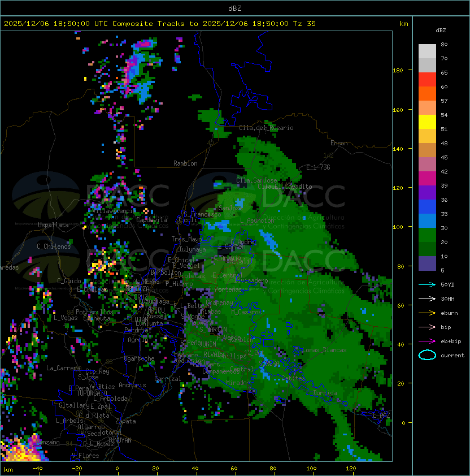Click the Ramblon label north of center
Screen dimensions: 470x476
pos(185,163)
